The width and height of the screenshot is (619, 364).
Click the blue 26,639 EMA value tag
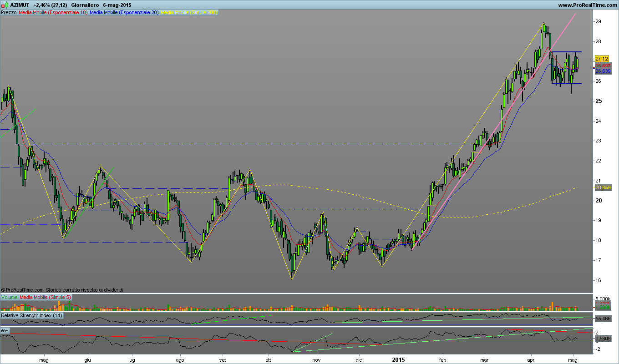603,71
